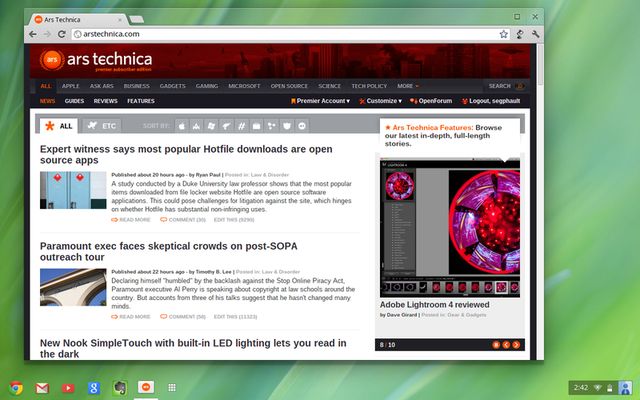
Task: Show next feature in slideshow
Action: coord(516,345)
